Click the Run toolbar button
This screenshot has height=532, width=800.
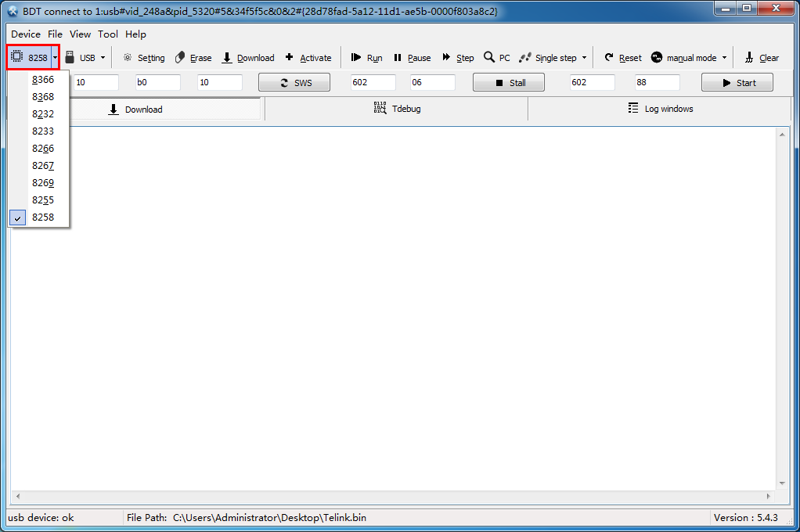pos(367,58)
